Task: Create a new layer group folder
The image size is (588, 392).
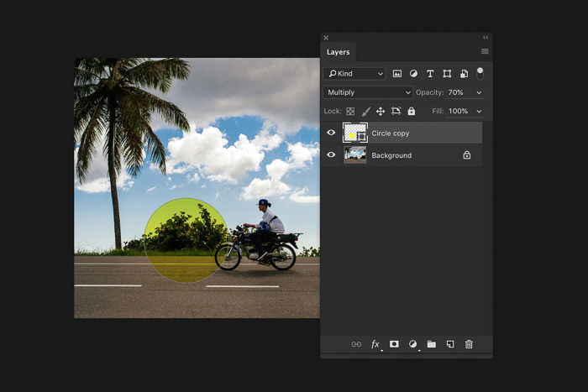Action: point(432,344)
